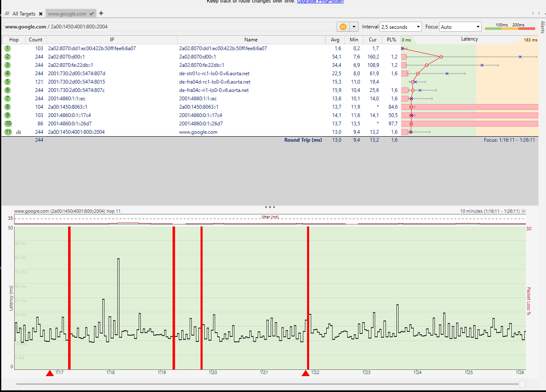Select hop 4 green circle icon

[8, 74]
